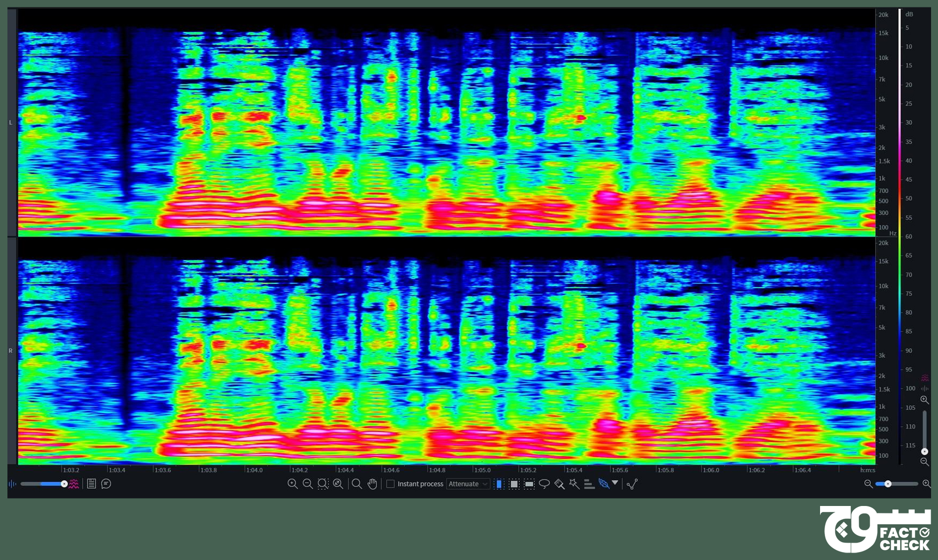This screenshot has width=938, height=560.
Task: Select the Grab hand tool
Action: (x=372, y=484)
